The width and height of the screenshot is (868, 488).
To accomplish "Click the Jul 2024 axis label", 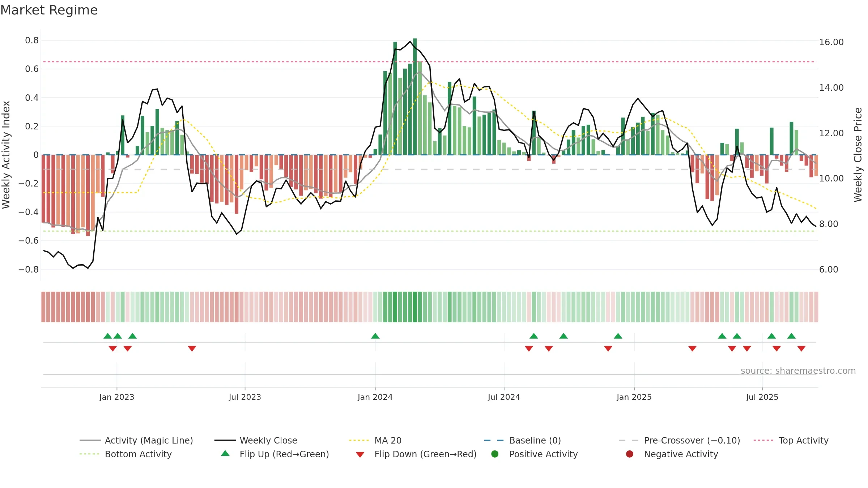I will point(504,397).
